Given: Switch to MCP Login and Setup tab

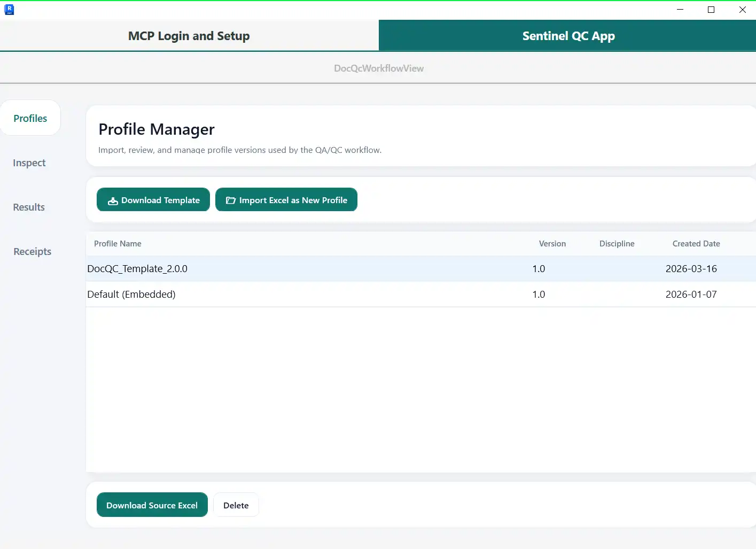Looking at the screenshot, I should pyautogui.click(x=189, y=36).
